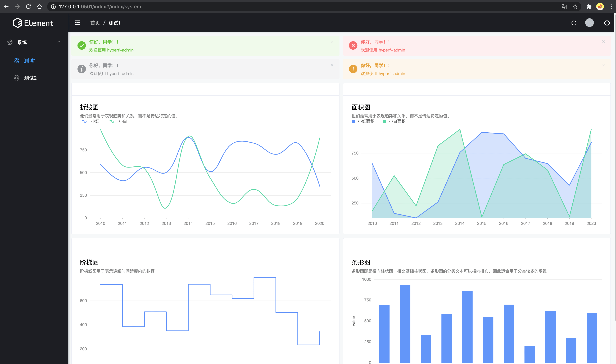This screenshot has height=364, width=616.
Task: Click the Element logo
Action: (x=33, y=23)
